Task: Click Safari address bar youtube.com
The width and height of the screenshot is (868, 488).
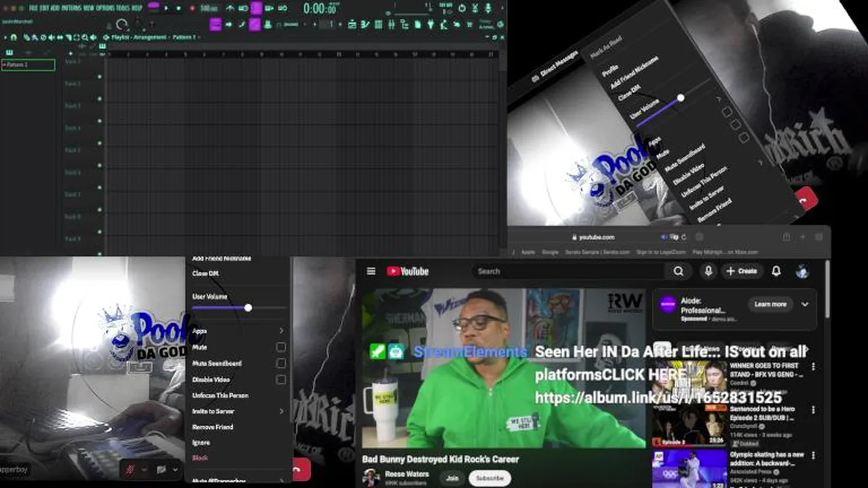Action: click(x=593, y=237)
